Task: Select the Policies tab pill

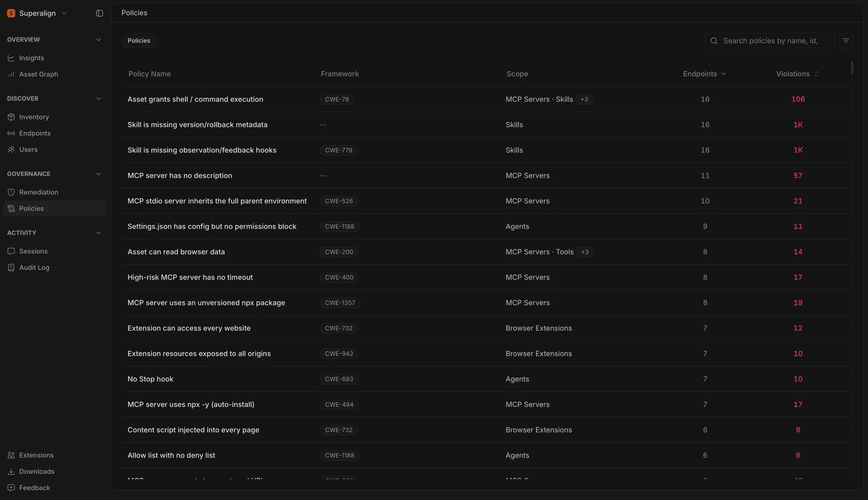Action: pos(139,40)
